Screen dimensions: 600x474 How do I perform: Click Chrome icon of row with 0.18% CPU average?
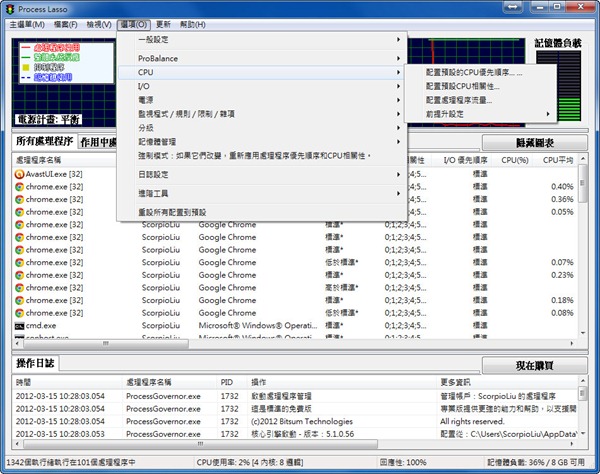(19, 301)
